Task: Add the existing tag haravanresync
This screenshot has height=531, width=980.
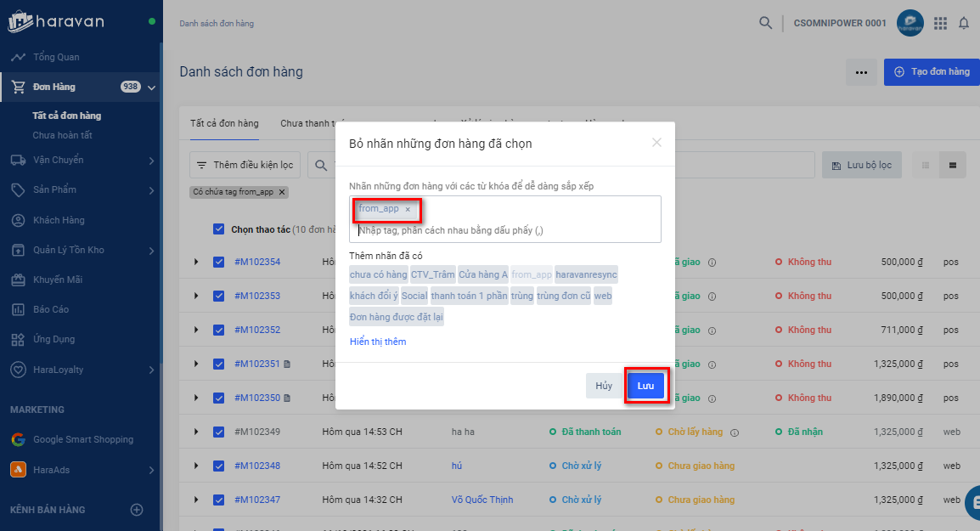Action: (x=586, y=274)
